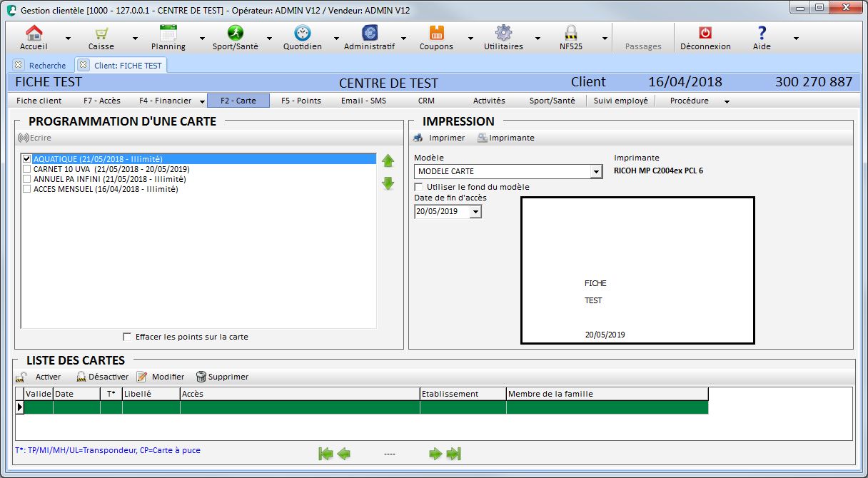Open the Email - SMS tab
This screenshot has height=478, width=868.
click(363, 101)
